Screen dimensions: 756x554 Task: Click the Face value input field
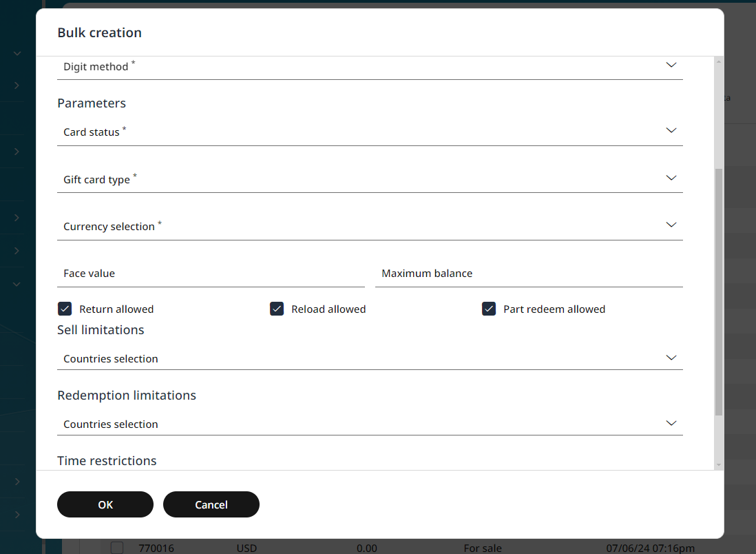pos(211,274)
